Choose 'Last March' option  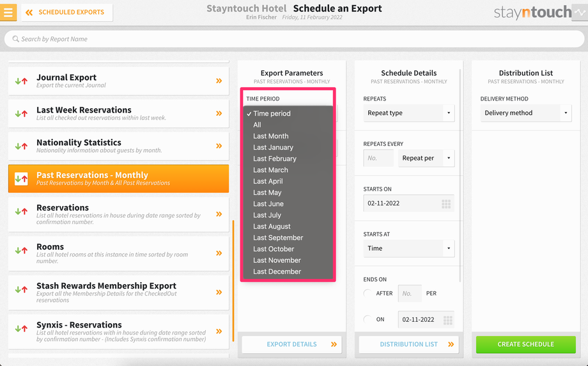pos(288,170)
